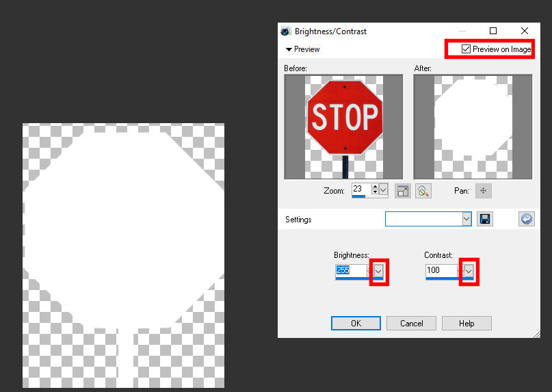Click the Brightness value field

click(351, 270)
